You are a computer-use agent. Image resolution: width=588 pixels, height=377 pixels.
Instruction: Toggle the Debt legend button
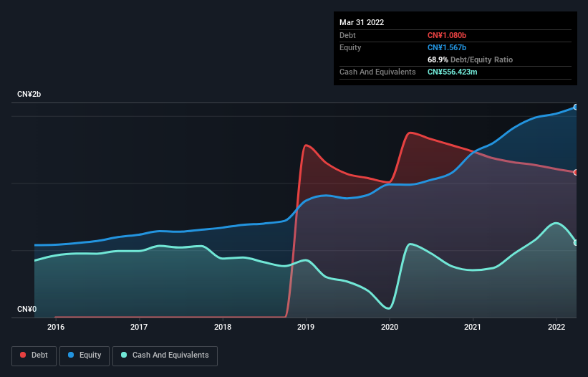pos(34,355)
